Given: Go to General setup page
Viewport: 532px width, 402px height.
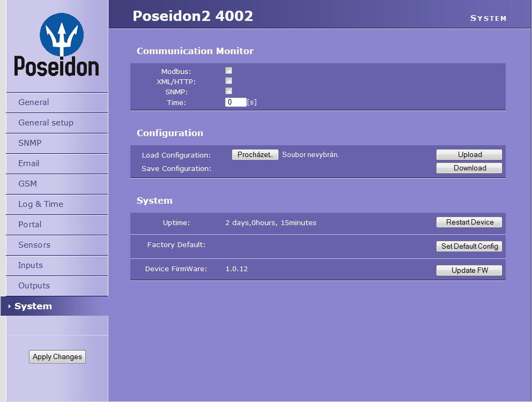Looking at the screenshot, I should pos(57,123).
